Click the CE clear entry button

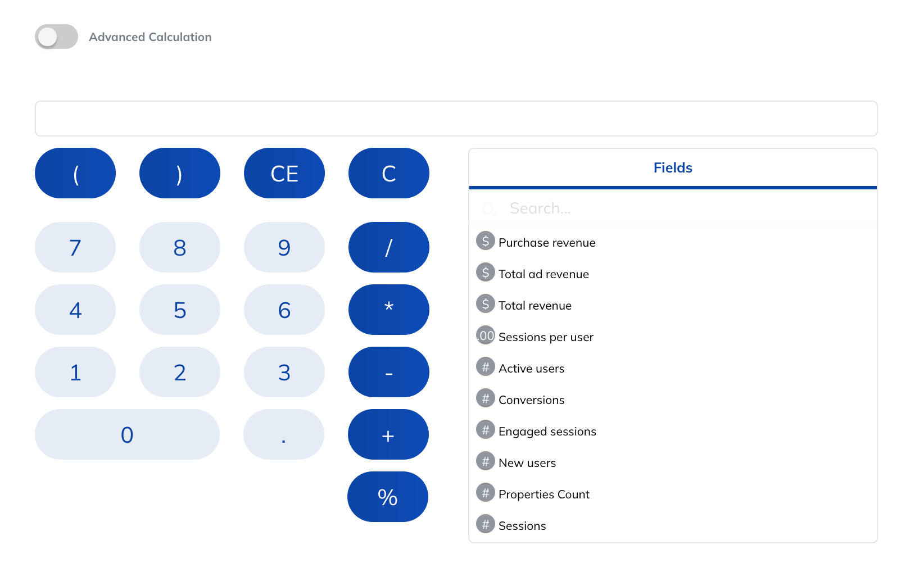[284, 173]
